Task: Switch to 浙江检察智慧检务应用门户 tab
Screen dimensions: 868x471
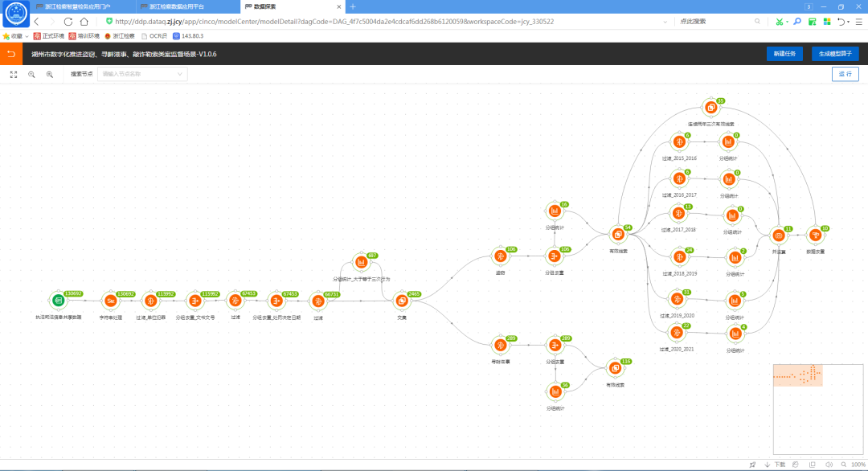Action: click(x=78, y=6)
